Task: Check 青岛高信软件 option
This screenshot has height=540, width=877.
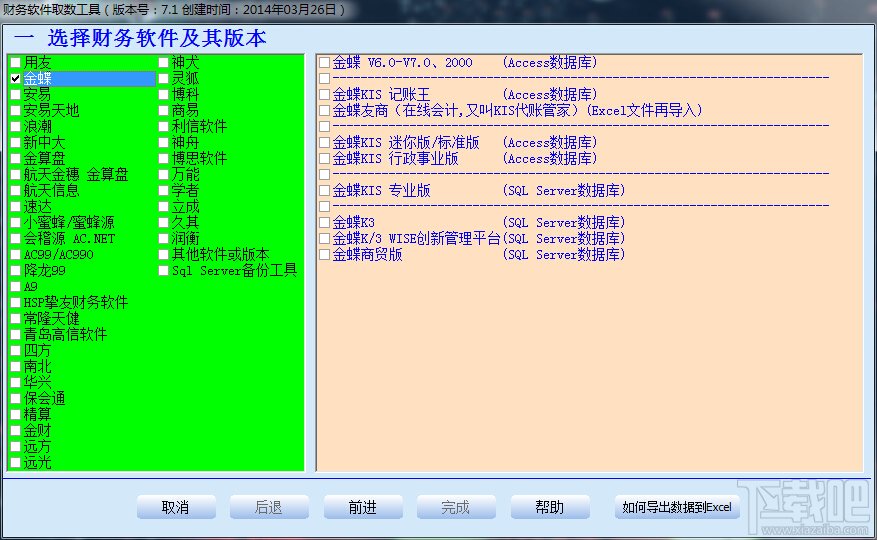Action: click(x=16, y=335)
